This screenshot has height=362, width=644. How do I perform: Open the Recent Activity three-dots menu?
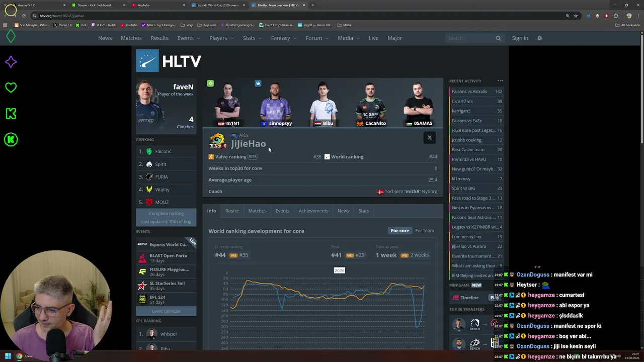tap(500, 80)
